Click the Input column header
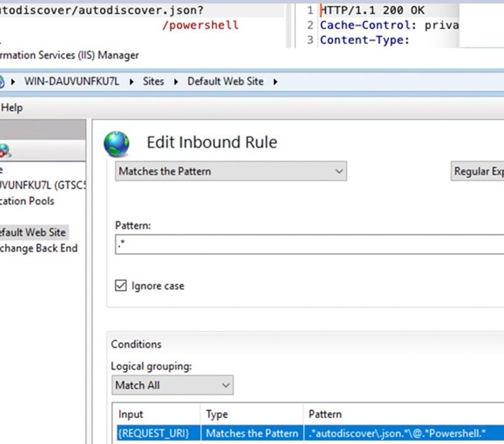Screen dimensions: 504x444 coord(130,414)
